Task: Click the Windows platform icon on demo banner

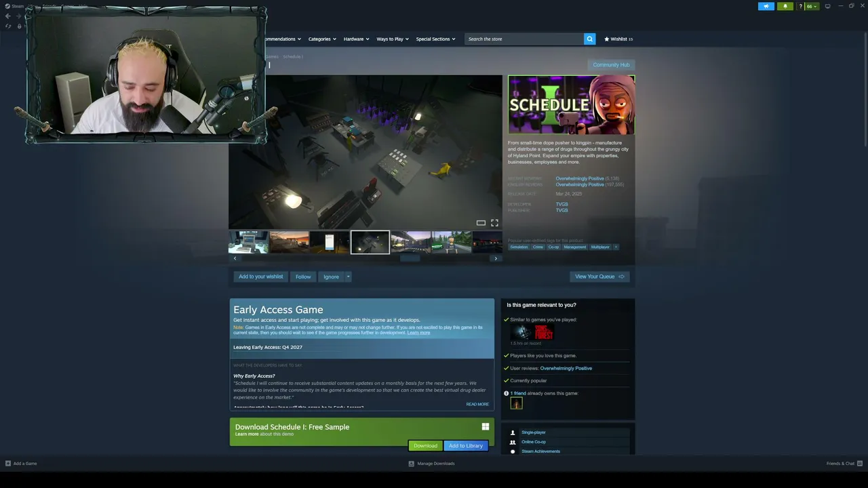Action: click(485, 426)
